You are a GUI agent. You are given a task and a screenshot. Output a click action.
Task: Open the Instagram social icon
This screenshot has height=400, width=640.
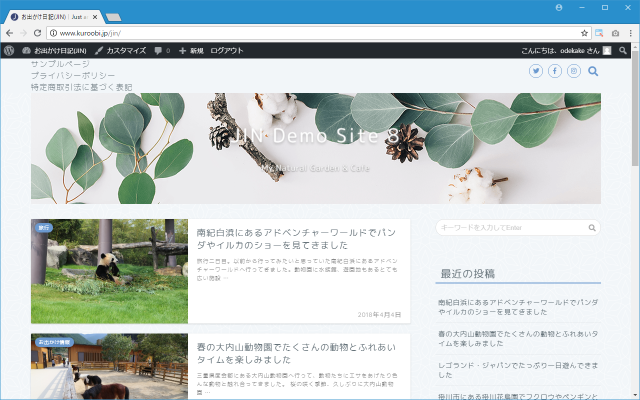point(573,71)
